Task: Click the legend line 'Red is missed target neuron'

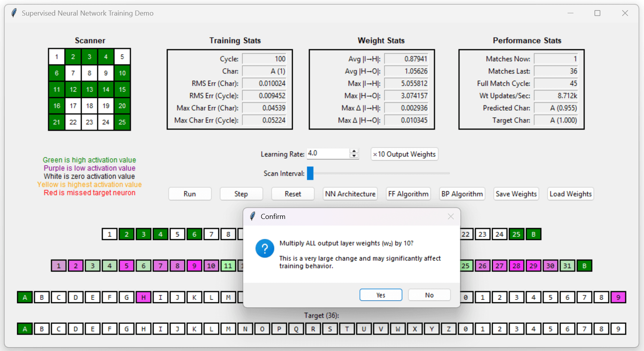Action: point(90,193)
